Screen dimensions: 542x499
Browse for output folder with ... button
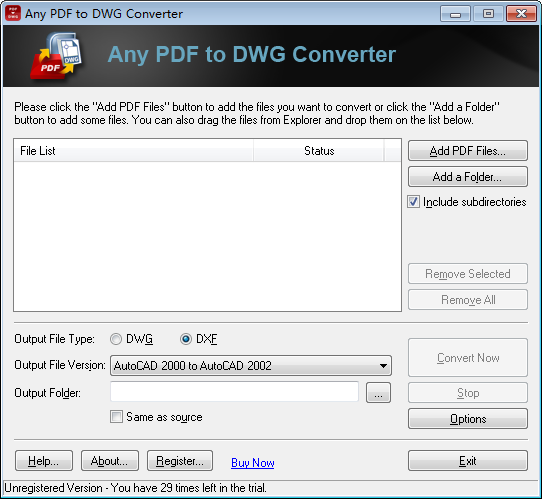click(379, 393)
